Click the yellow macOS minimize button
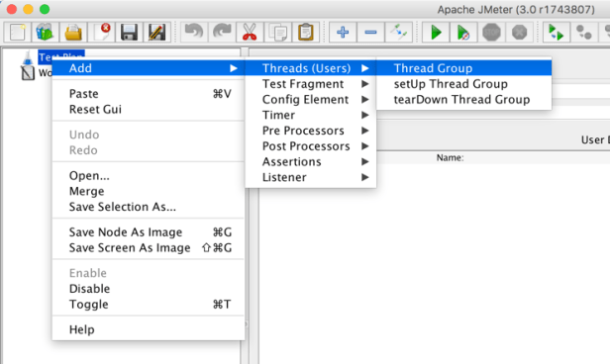The image size is (610, 364). pos(28,9)
